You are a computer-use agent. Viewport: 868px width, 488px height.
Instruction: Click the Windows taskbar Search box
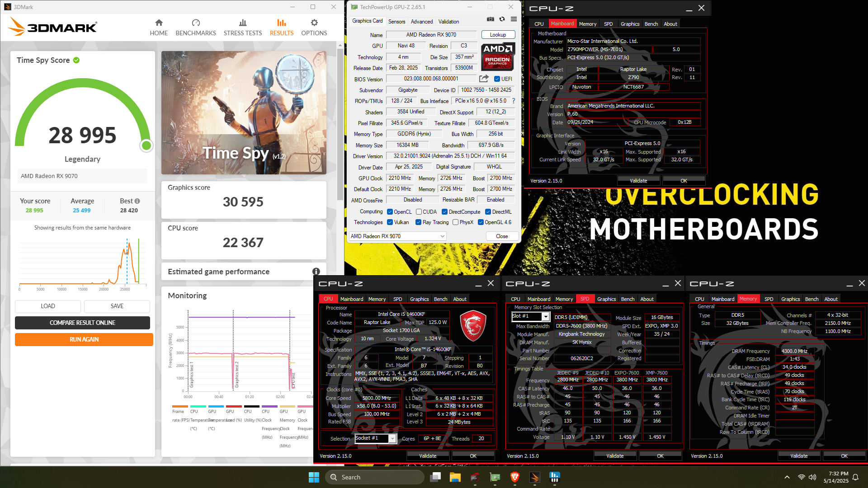point(375,477)
